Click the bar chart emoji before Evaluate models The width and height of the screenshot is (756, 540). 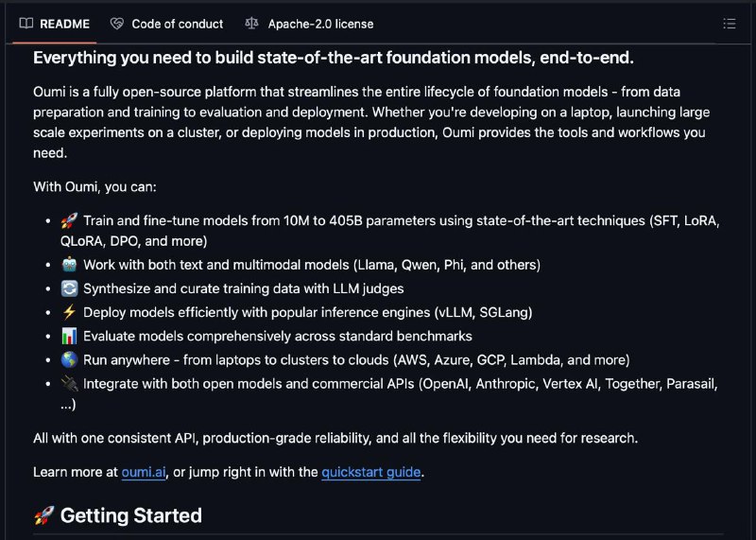pos(69,336)
